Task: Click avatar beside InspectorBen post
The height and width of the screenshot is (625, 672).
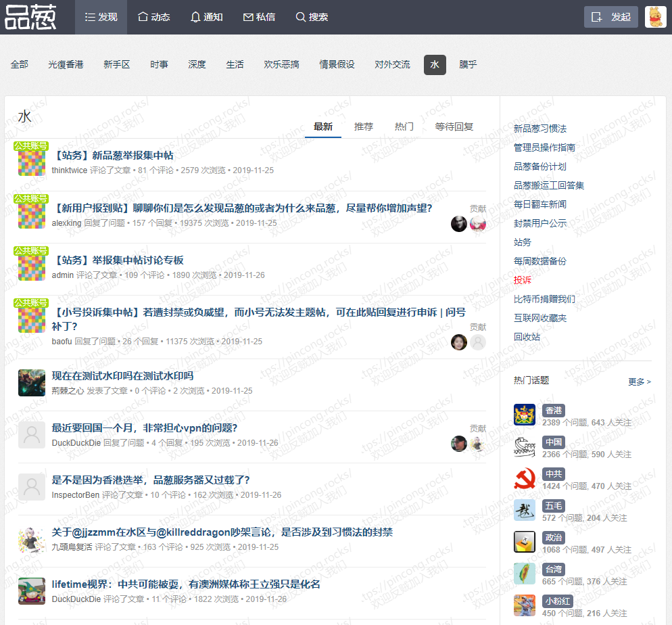Action: (x=31, y=487)
